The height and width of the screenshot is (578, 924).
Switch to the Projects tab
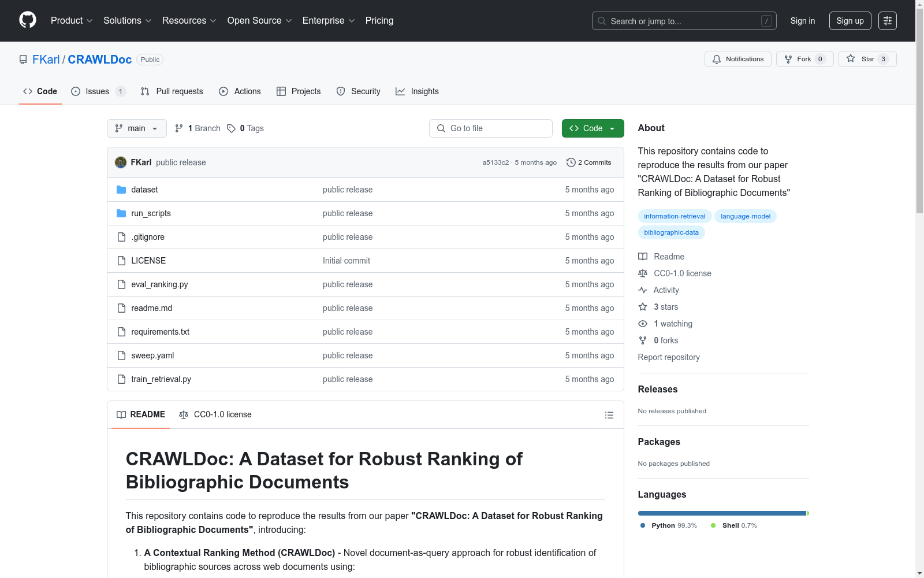pos(299,91)
